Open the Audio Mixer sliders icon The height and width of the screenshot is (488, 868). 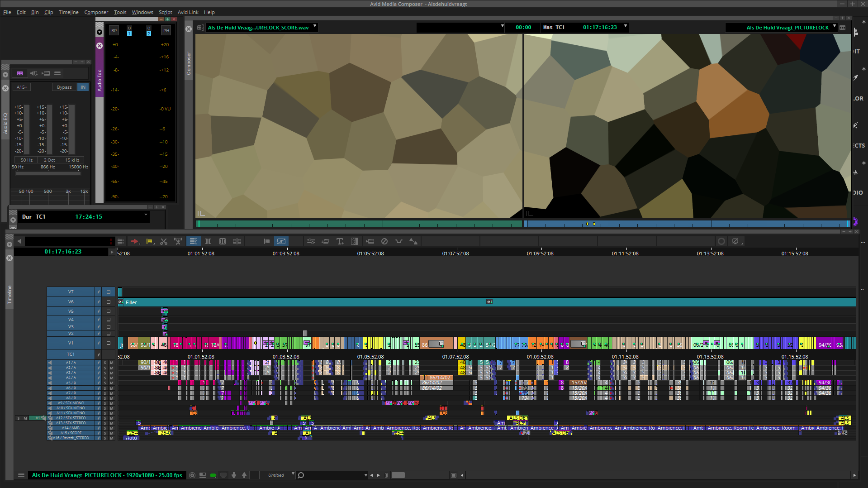click(311, 241)
